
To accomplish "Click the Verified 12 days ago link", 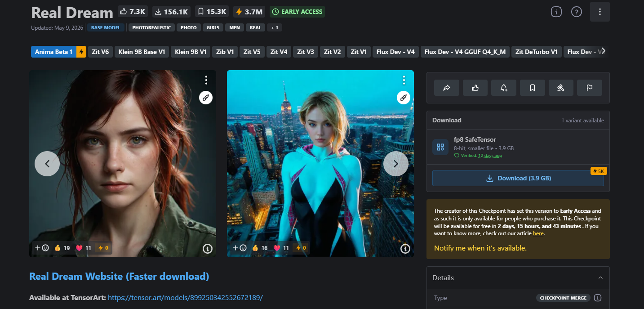I will pos(490,156).
